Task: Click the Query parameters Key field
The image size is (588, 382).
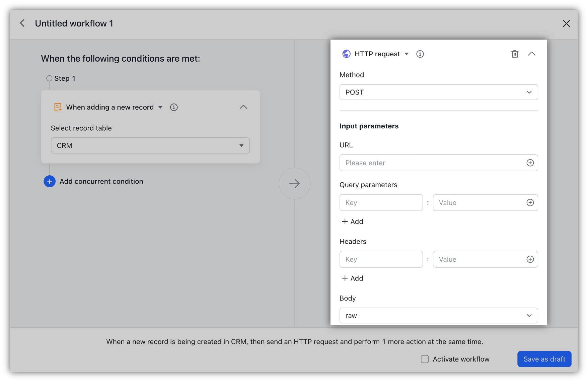Action: pos(381,203)
